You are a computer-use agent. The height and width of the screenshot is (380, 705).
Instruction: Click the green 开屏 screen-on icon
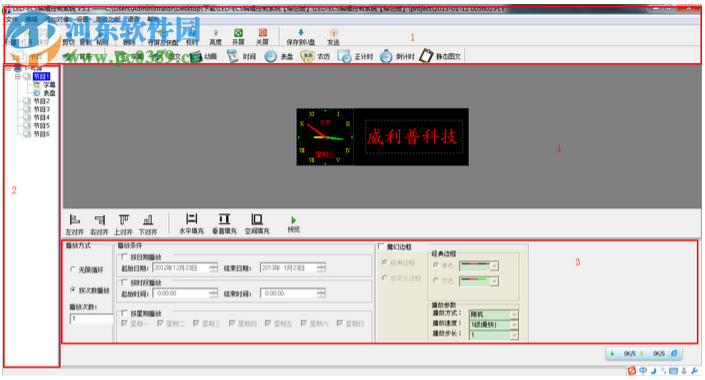[x=238, y=36]
